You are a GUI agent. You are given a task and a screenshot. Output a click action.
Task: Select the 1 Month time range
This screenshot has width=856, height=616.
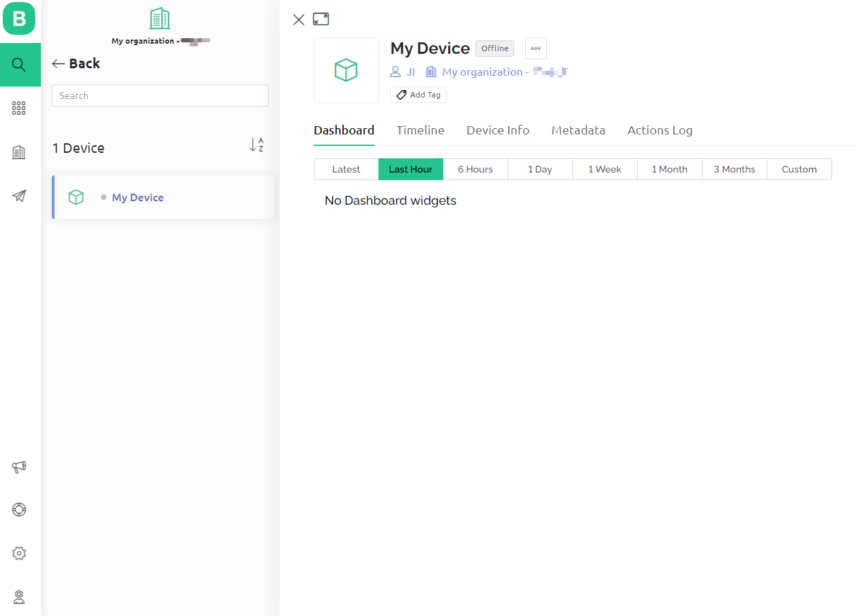point(670,169)
